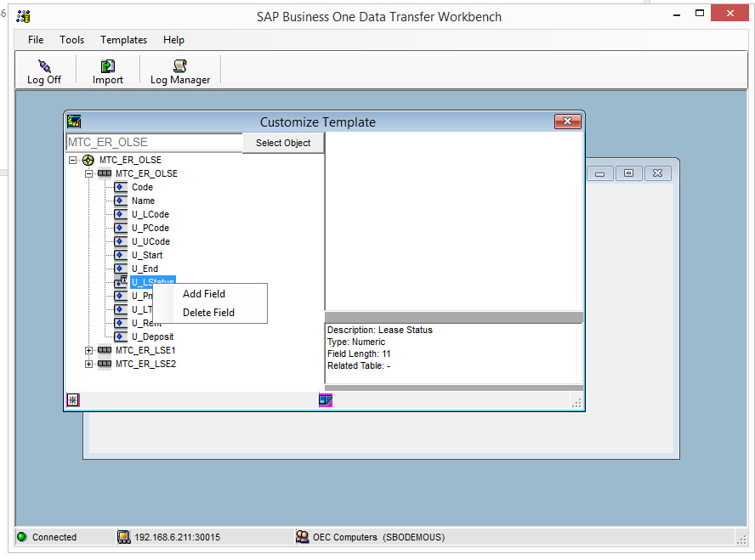
Task: Click the company users icon in status bar
Action: point(303,536)
